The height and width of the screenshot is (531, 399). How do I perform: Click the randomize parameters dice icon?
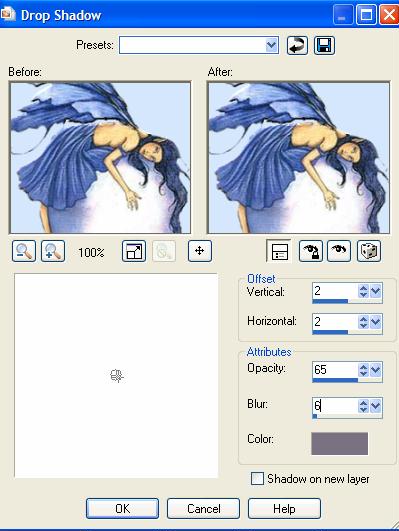coord(369,251)
